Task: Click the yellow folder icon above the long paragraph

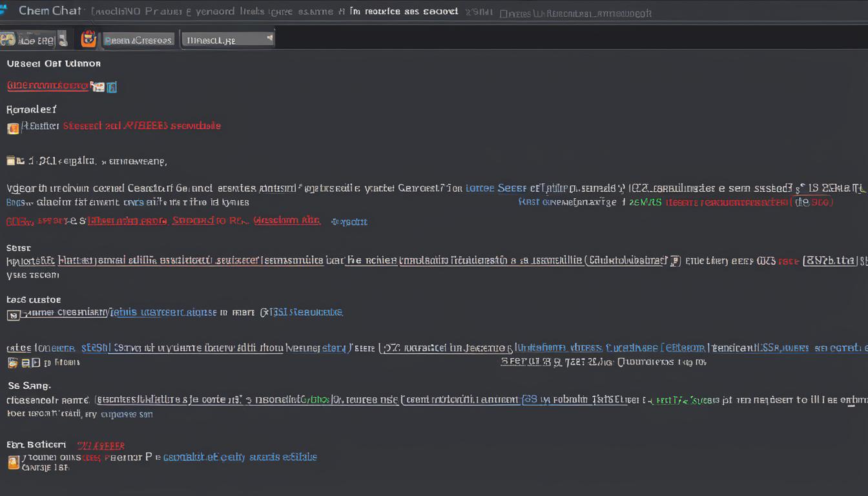Action: 12,160
